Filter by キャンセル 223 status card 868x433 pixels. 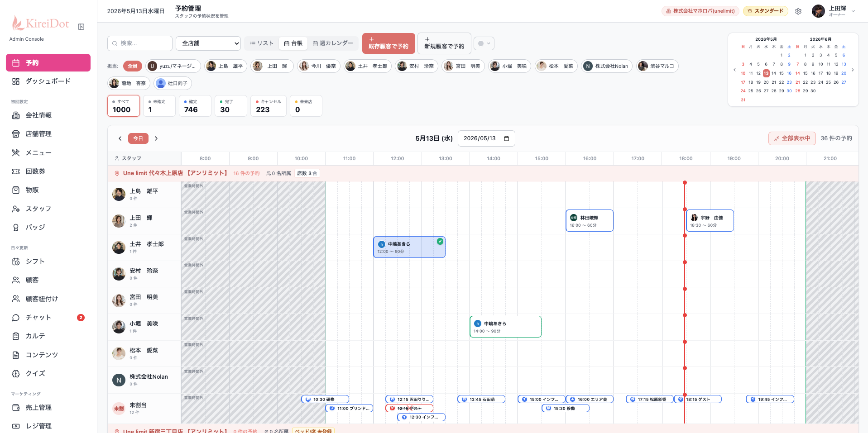pyautogui.click(x=269, y=106)
